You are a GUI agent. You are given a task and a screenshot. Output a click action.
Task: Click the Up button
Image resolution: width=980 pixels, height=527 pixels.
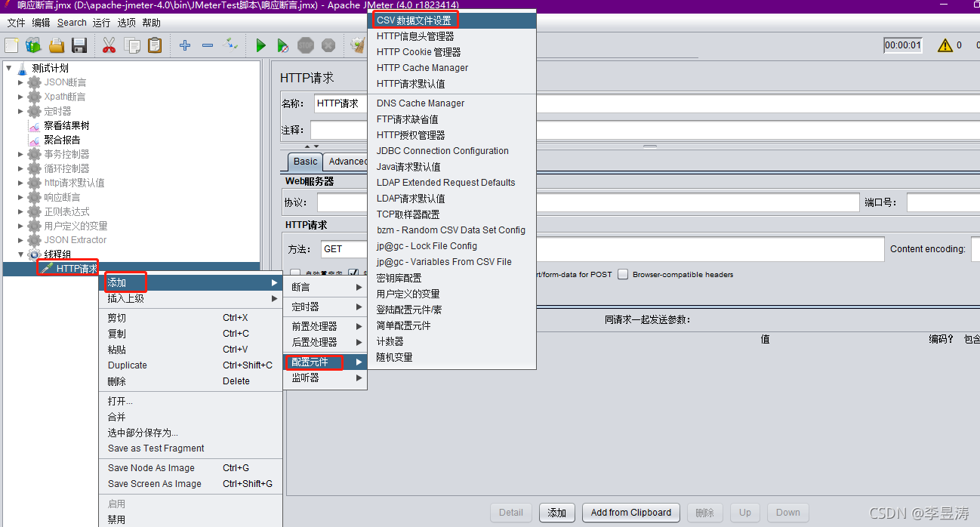pyautogui.click(x=745, y=513)
